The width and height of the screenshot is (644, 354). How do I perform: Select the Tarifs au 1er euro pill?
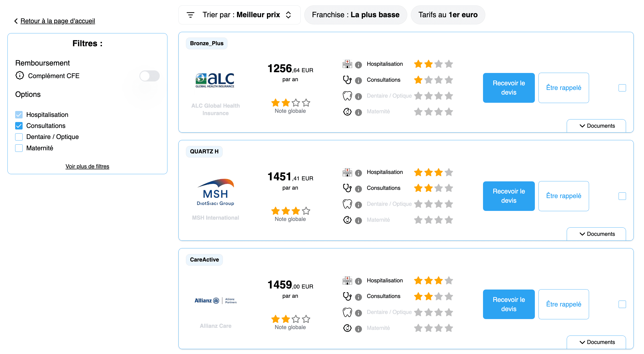tap(448, 15)
